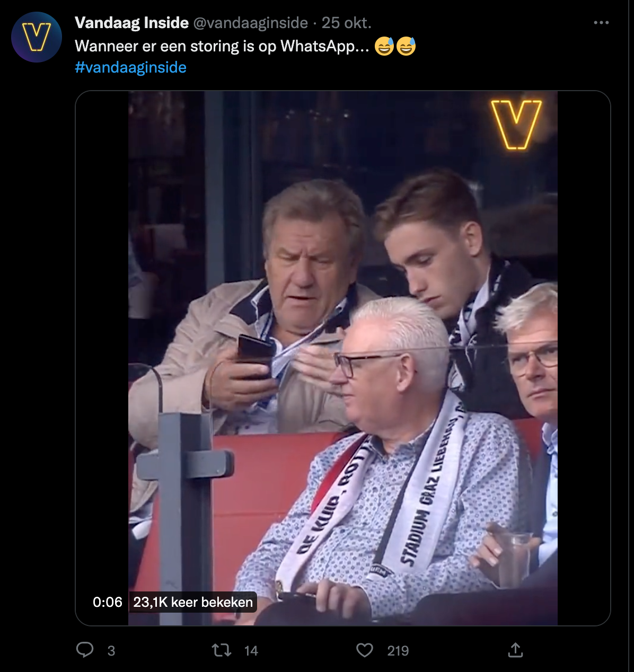Like the tweet with the heart icon
Image resolution: width=634 pixels, height=672 pixels.
point(365,650)
